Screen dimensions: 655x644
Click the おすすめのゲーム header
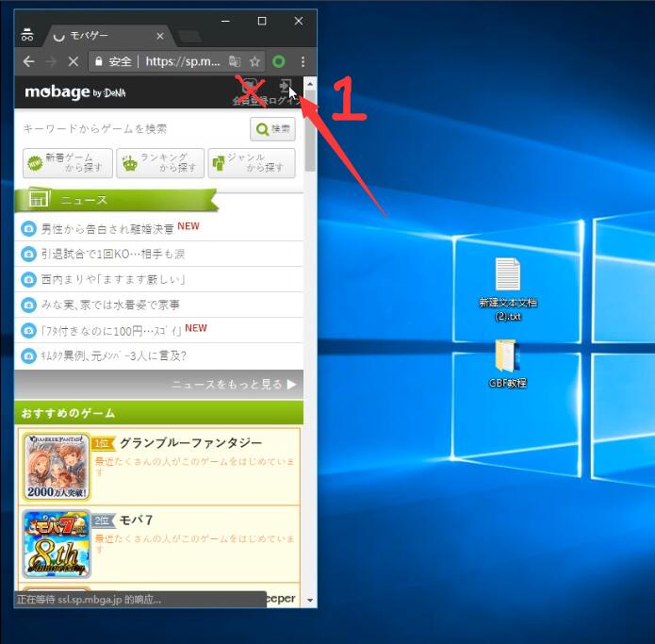coord(158,413)
